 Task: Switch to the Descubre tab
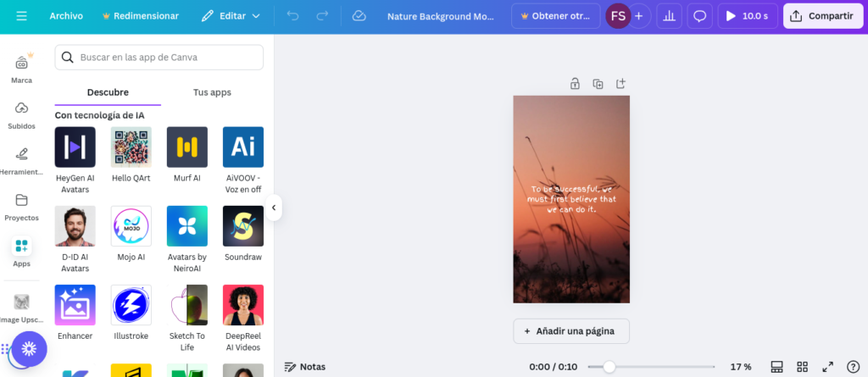[x=108, y=92]
